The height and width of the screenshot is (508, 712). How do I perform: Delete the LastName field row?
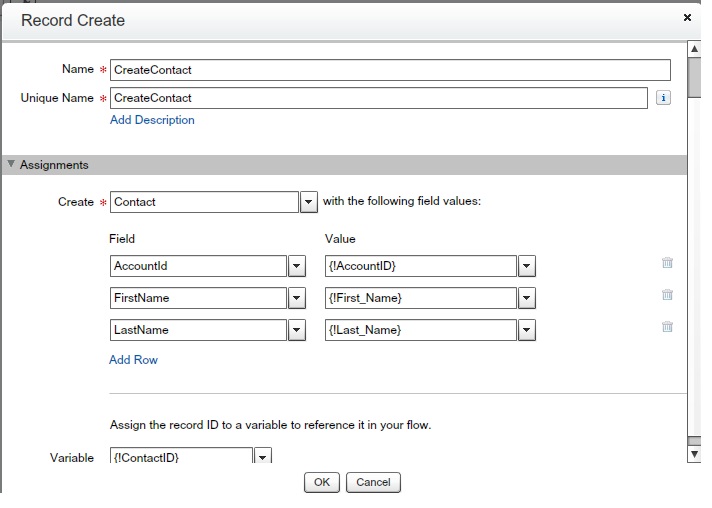point(667,327)
